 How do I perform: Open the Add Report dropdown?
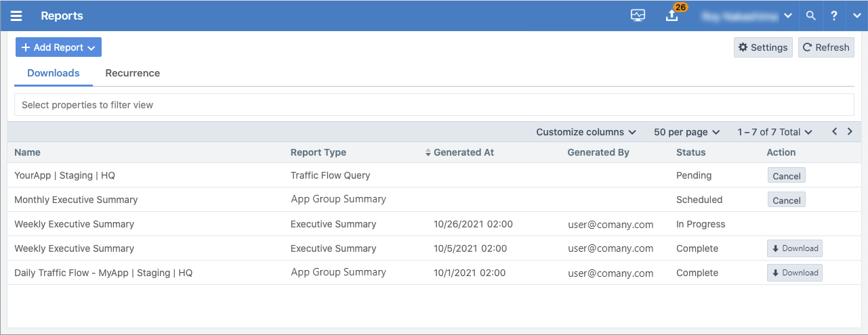(58, 47)
